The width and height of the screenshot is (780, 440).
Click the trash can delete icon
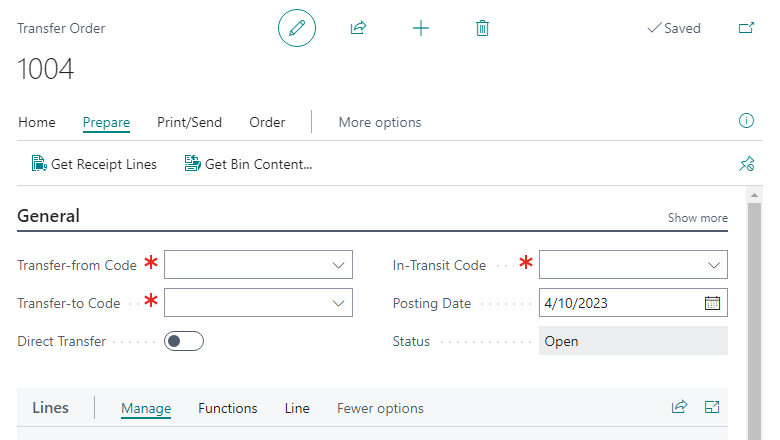pyautogui.click(x=482, y=29)
